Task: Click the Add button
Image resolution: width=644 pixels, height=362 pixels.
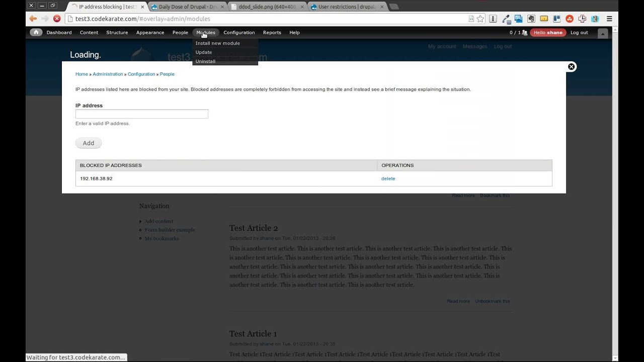Action: [x=89, y=143]
